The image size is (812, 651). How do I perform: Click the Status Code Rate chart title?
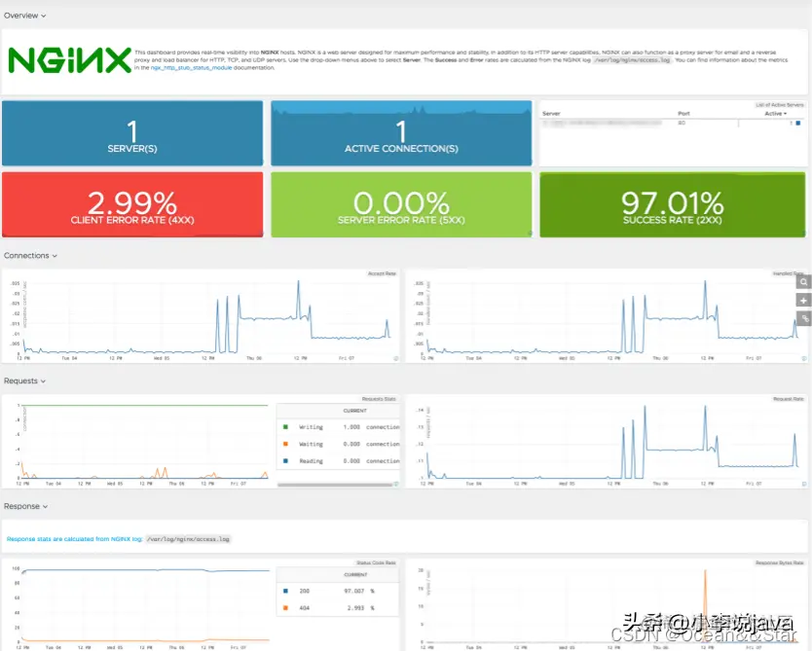(x=376, y=562)
